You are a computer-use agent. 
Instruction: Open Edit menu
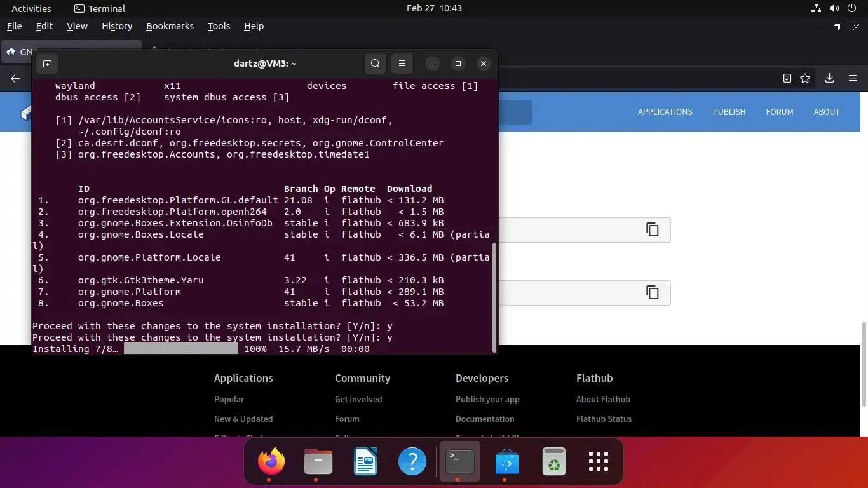(x=44, y=26)
